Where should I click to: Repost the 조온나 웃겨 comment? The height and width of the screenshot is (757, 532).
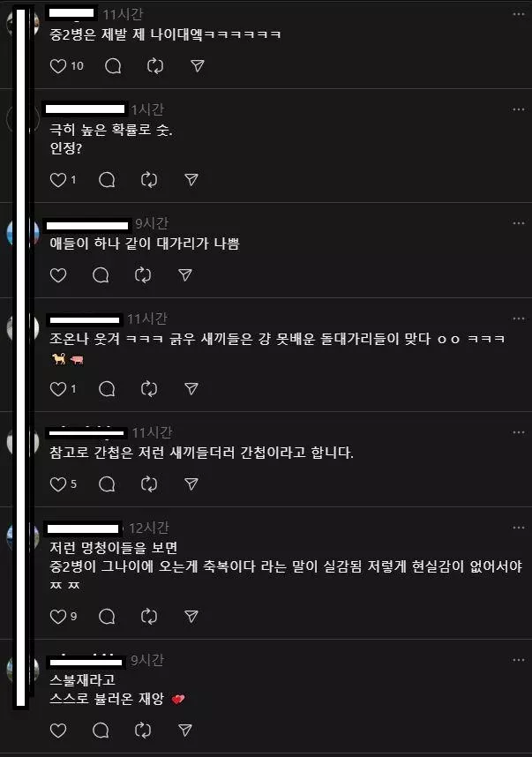pos(149,388)
